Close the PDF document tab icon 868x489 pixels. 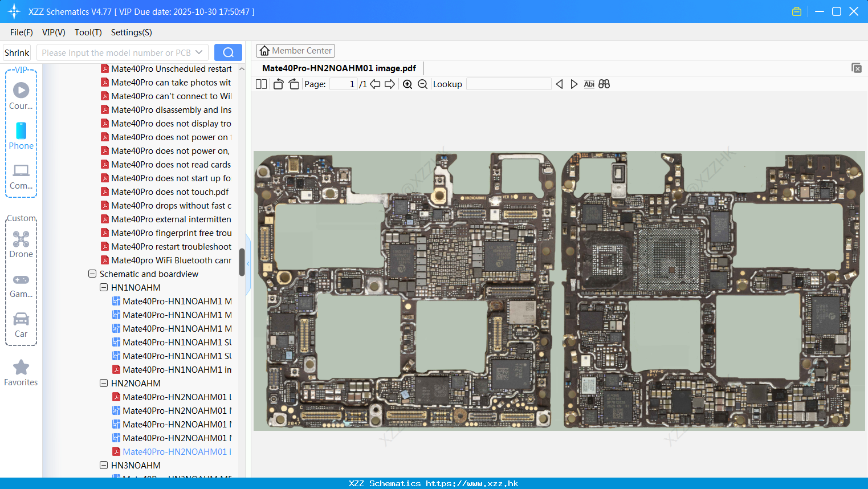856,68
